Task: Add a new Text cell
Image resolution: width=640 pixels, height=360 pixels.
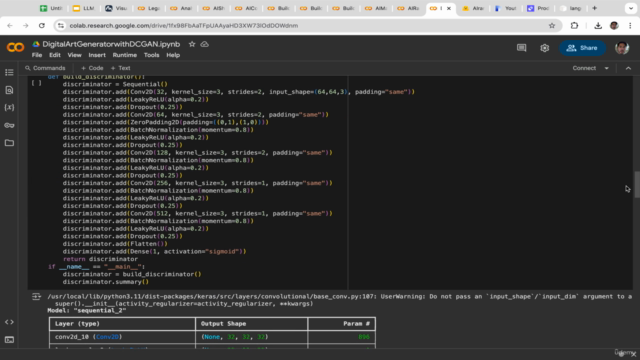Action: click(x=120, y=68)
